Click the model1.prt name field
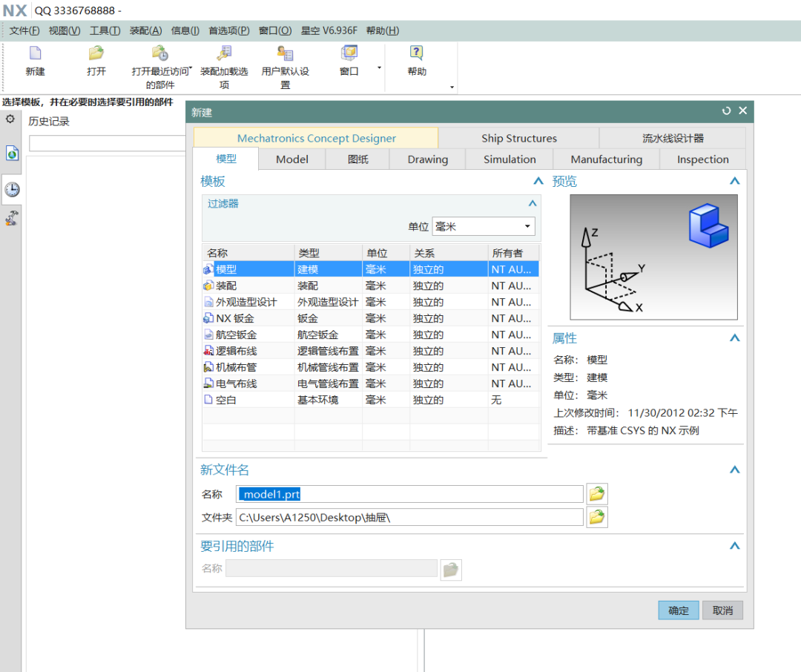 click(409, 494)
